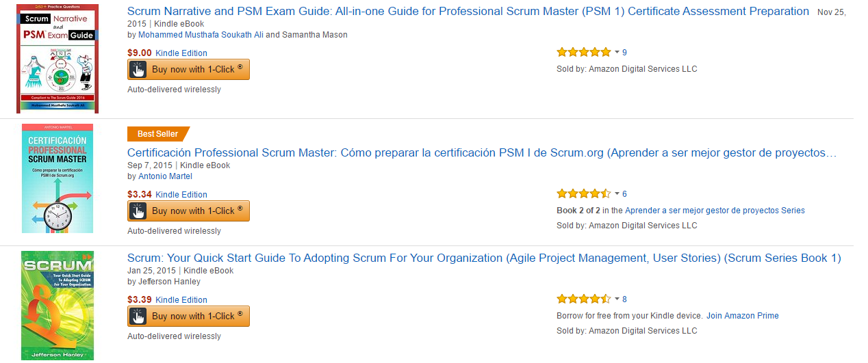Viewport: 868px width, 363px height.
Task: Open Aprender a ser mejor gestor de proyectos Series
Action: coord(715,211)
